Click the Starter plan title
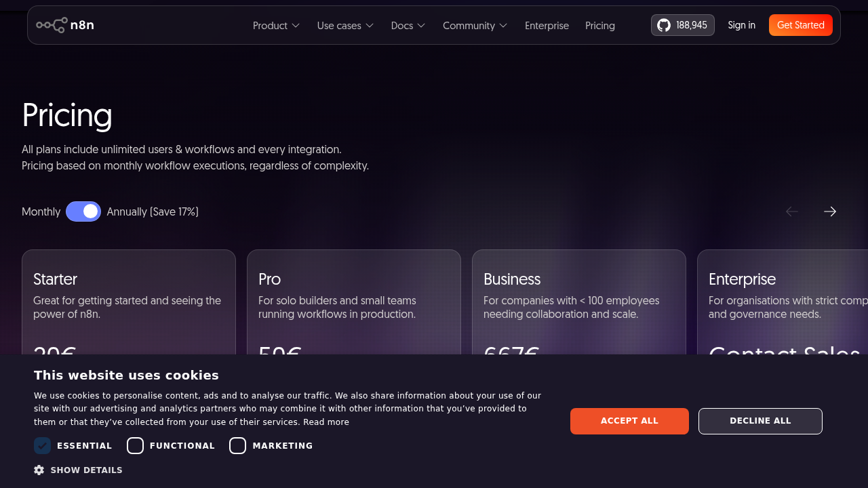The width and height of the screenshot is (868, 488). pyautogui.click(x=55, y=279)
